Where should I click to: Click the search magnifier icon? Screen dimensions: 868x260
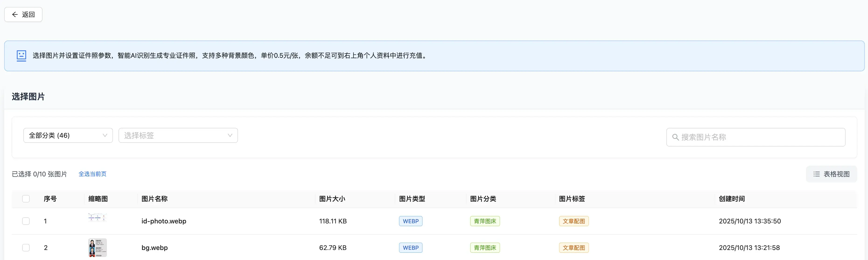(x=675, y=137)
